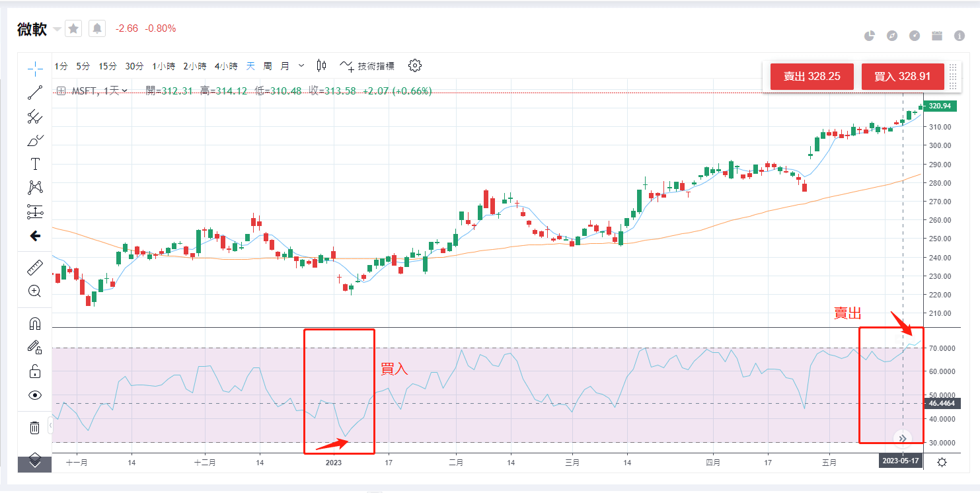Toggle magnet snap mode
Image resolution: width=980 pixels, height=493 pixels.
35,324
